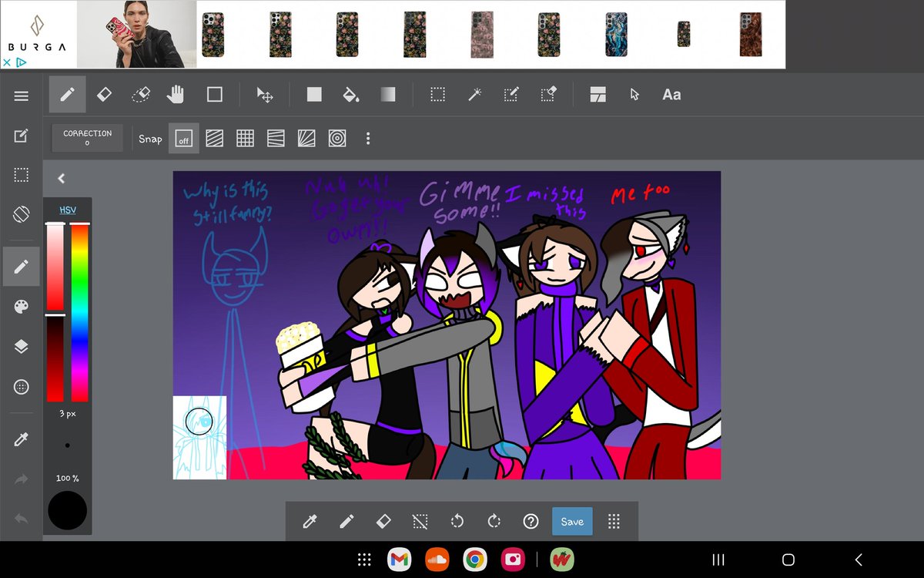Tap the undo arrow in left sidebar
This screenshot has height=578, width=924.
click(22, 519)
